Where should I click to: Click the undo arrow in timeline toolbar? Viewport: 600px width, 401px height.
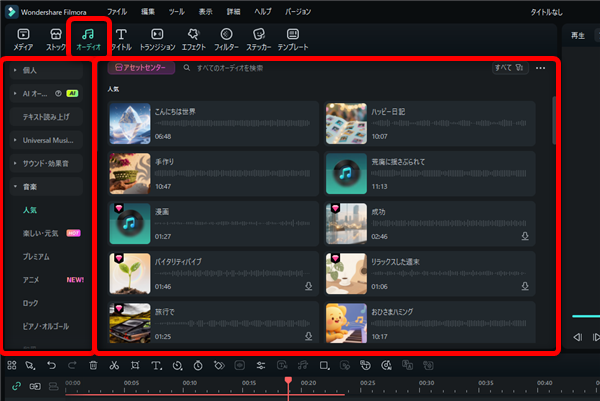point(51,365)
